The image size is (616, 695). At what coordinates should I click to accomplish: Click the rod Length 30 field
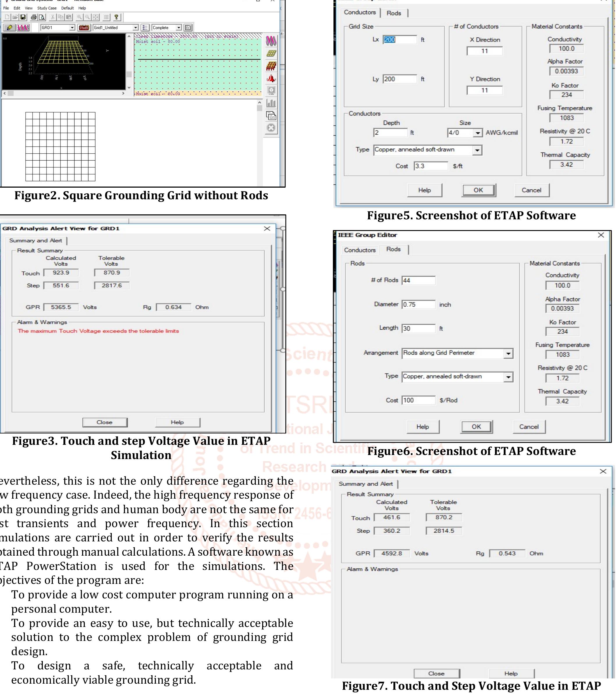point(418,328)
